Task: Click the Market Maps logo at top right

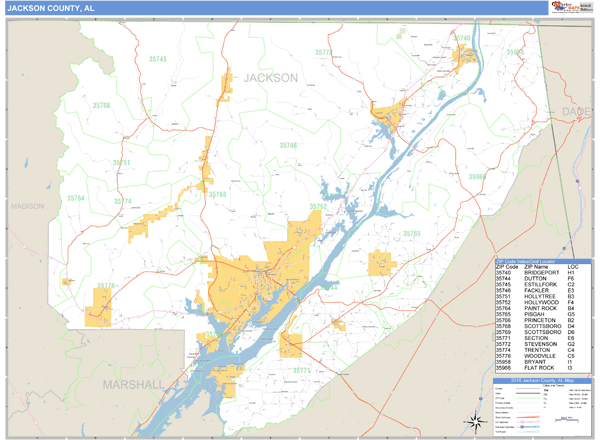Action: coord(566,7)
